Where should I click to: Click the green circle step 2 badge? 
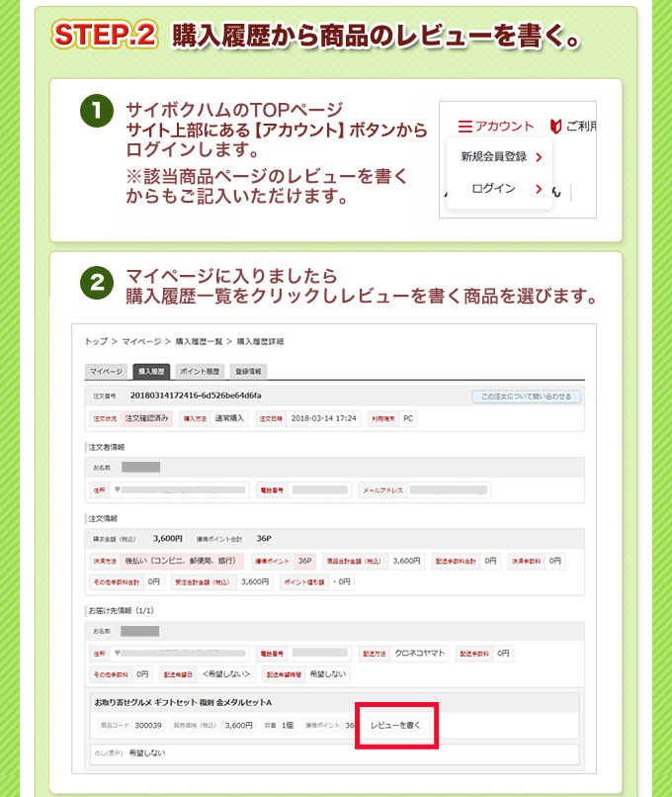pos(96,282)
